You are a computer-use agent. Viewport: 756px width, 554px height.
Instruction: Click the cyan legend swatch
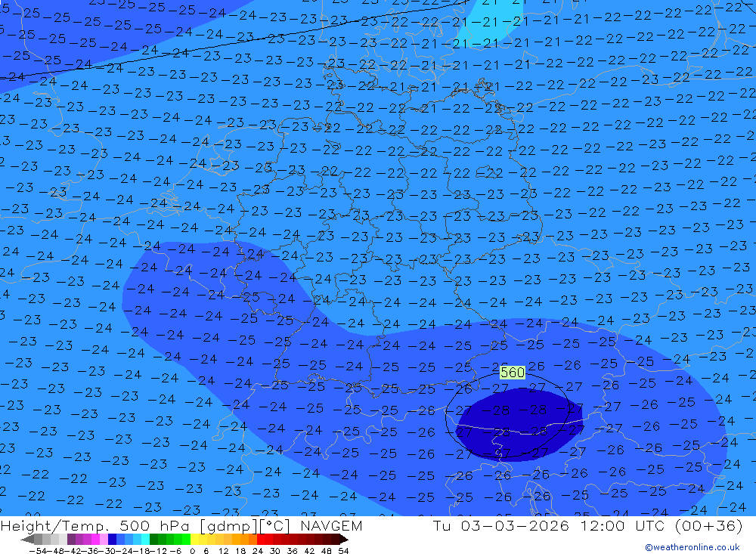point(145,540)
